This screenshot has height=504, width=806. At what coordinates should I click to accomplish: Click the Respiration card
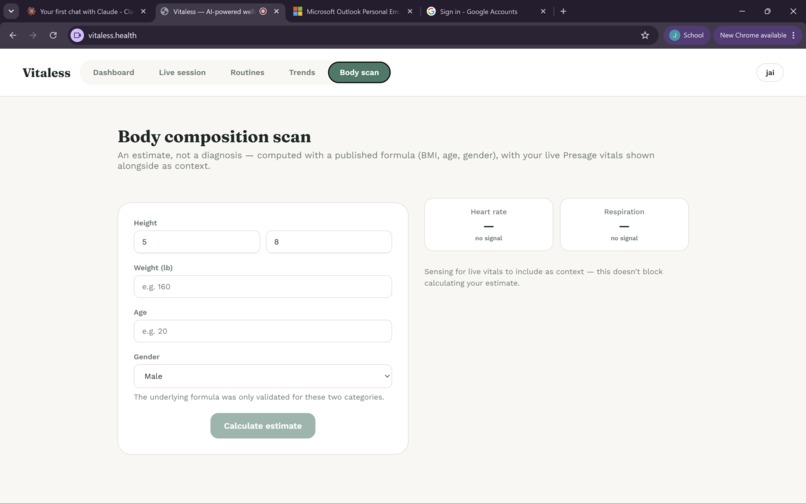pyautogui.click(x=624, y=225)
